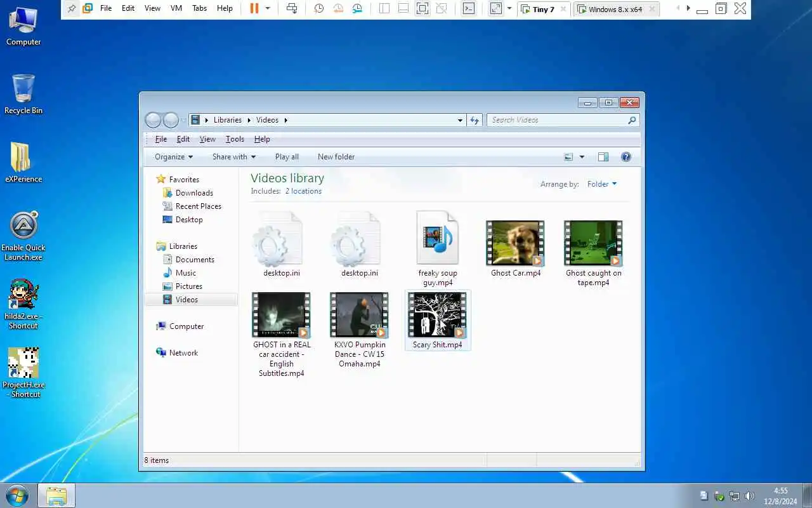Open the snapshot manager icon
Screen dimensions: 812x508
(357, 8)
